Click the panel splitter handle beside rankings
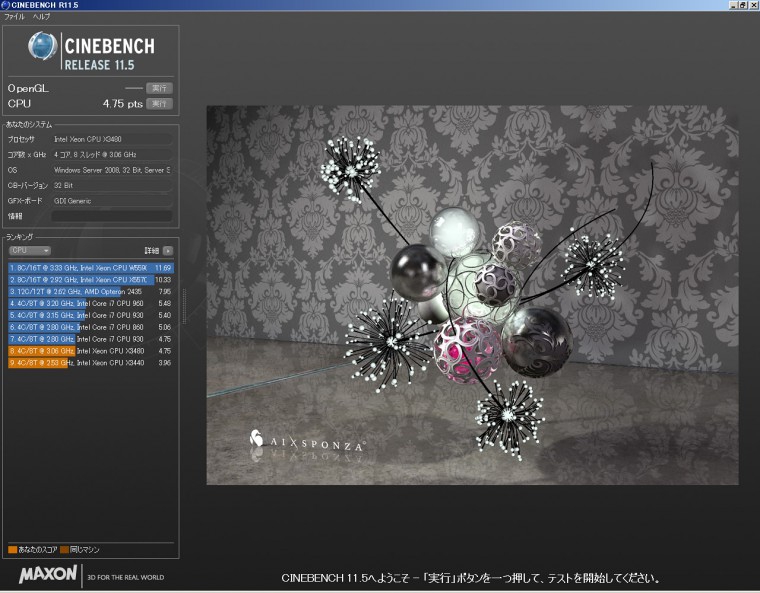The image size is (760, 593). [x=184, y=306]
